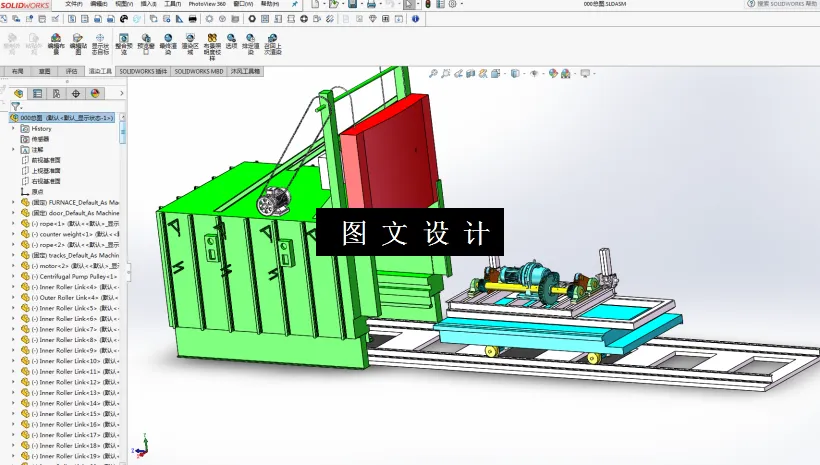This screenshot has width=820, height=465.
Task: Click the 排定渲染 (Schedule Render) tool
Action: click(x=250, y=43)
